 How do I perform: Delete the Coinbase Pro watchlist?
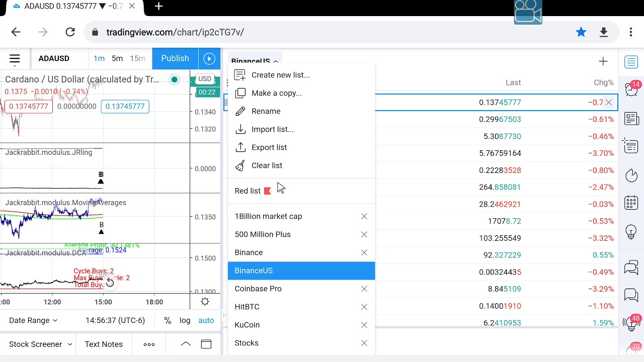click(x=364, y=289)
